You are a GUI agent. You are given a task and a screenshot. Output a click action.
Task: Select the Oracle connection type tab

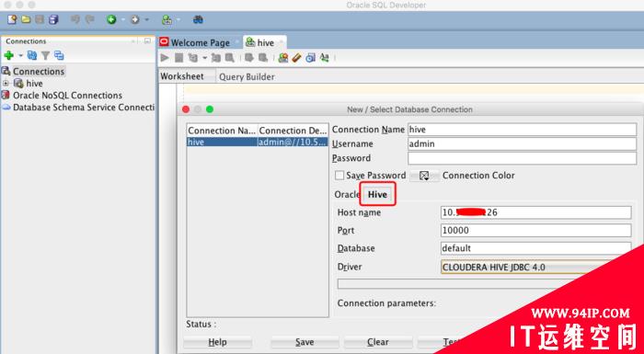click(x=347, y=194)
